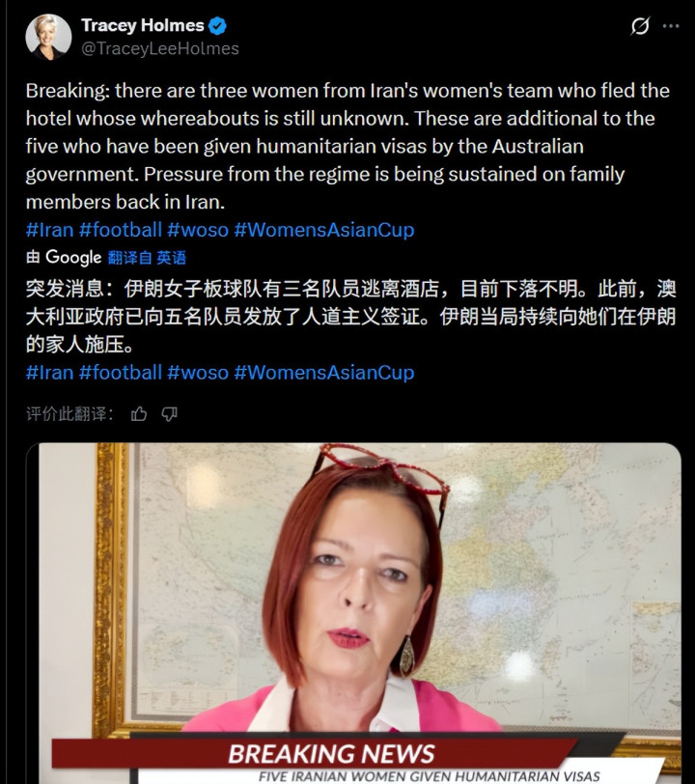
Task: Click #Iran hashtag under Chinese translation
Action: click(x=49, y=373)
